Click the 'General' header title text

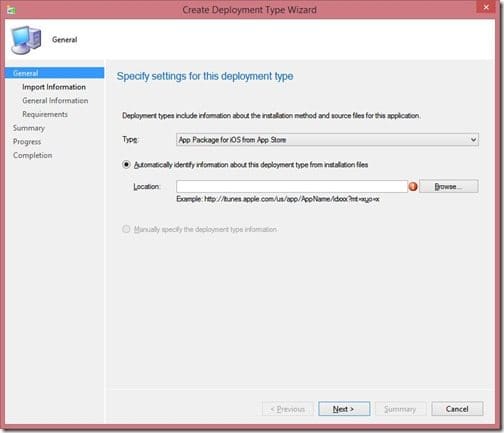coord(65,40)
